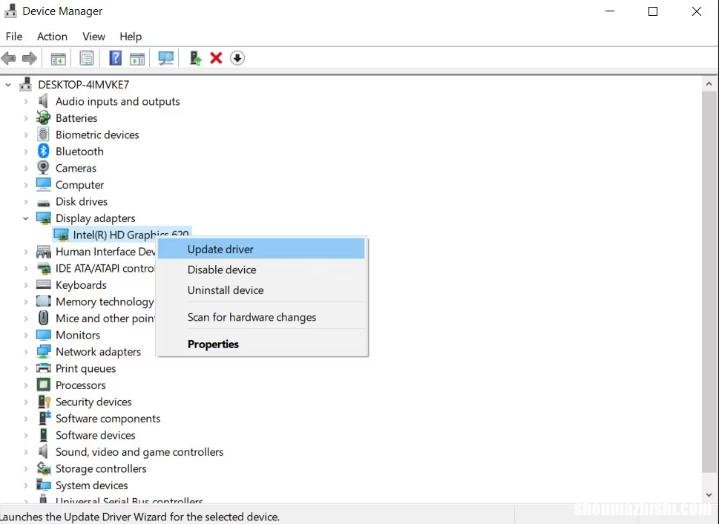Expand the Processors node arrow
The height and width of the screenshot is (524, 722).
[26, 385]
